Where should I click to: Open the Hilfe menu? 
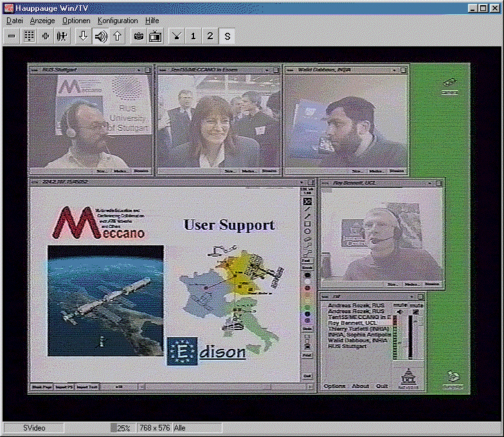click(152, 21)
